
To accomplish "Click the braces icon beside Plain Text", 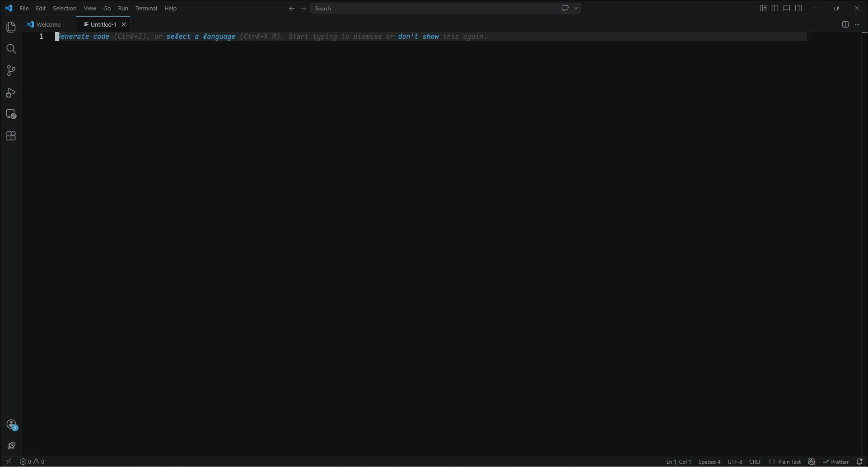I will coord(772,462).
